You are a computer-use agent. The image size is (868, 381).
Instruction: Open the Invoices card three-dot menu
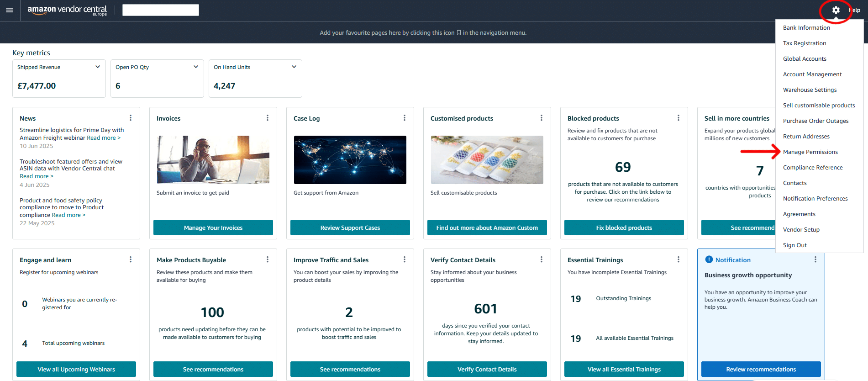tap(268, 118)
